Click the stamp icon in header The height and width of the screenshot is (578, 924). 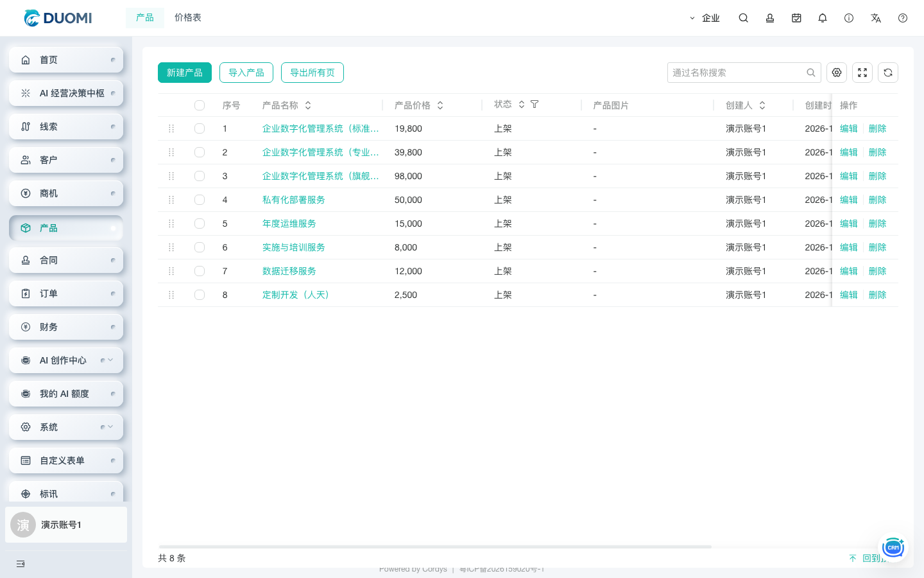coord(770,18)
